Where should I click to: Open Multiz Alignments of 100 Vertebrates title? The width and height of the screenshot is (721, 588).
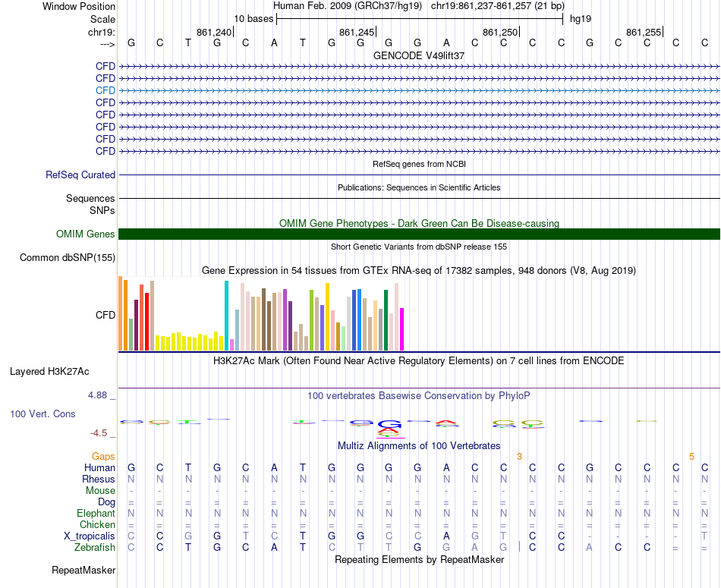tap(419, 445)
